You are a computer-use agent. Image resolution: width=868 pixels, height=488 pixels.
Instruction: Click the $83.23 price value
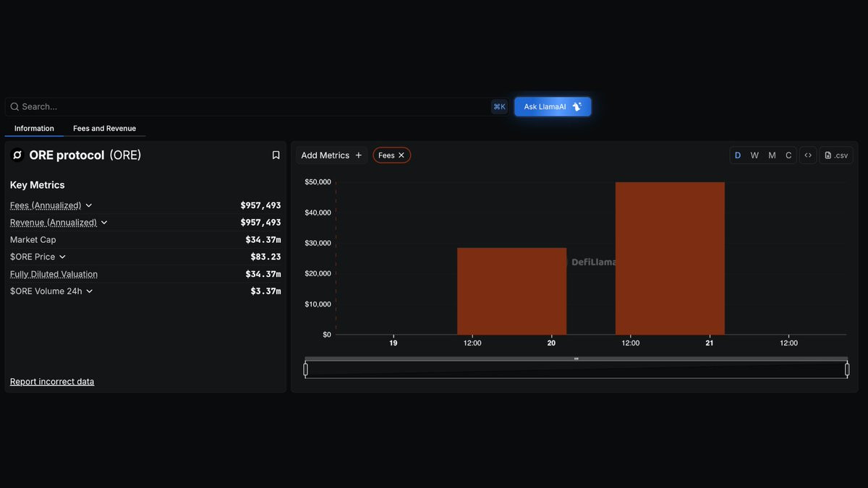pos(265,257)
